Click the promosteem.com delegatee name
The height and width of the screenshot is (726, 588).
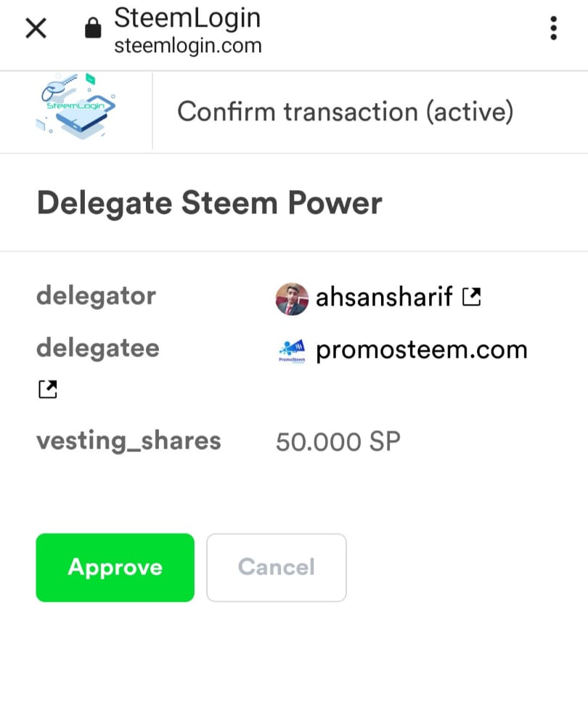point(422,350)
